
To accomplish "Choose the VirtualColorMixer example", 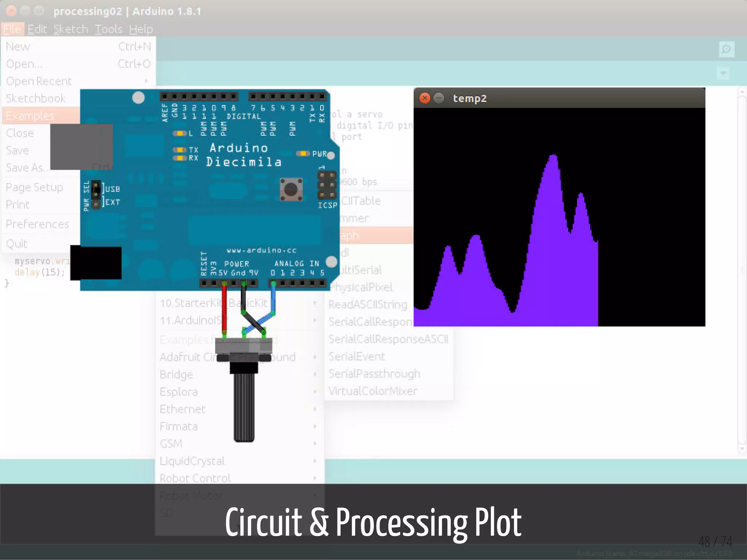I will point(373,391).
